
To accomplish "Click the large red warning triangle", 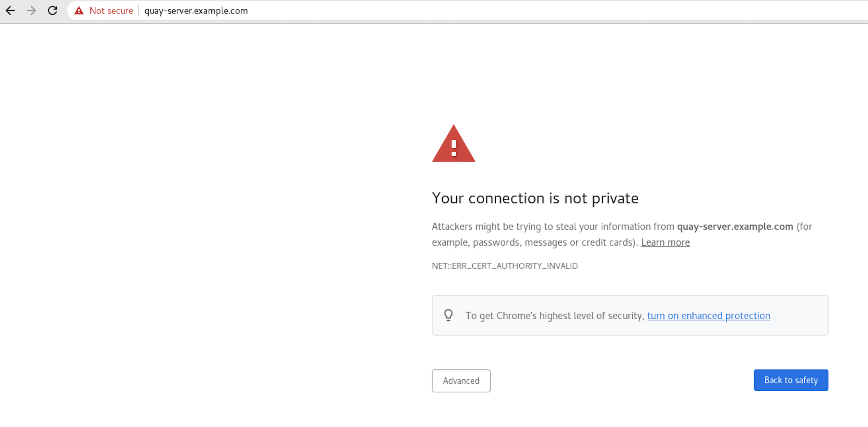I will [454, 145].
